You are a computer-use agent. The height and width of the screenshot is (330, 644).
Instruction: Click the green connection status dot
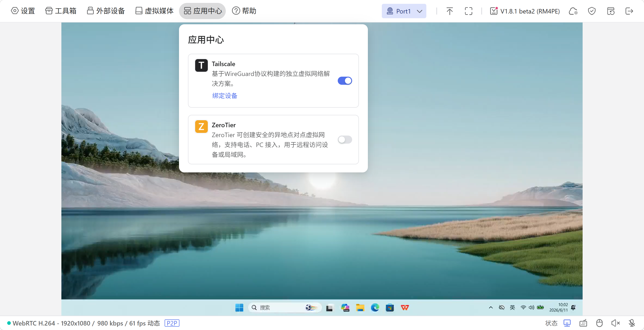point(9,323)
